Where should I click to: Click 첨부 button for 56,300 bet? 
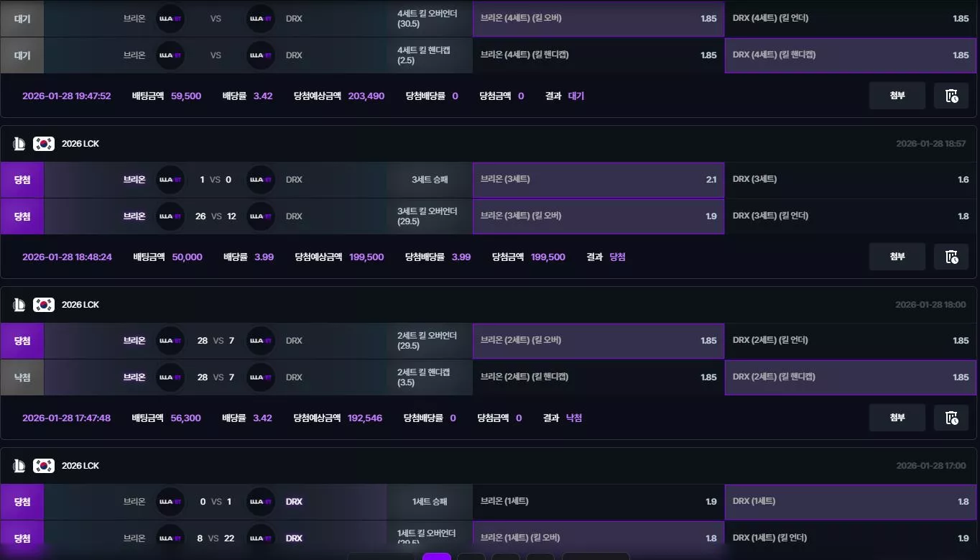(x=897, y=418)
